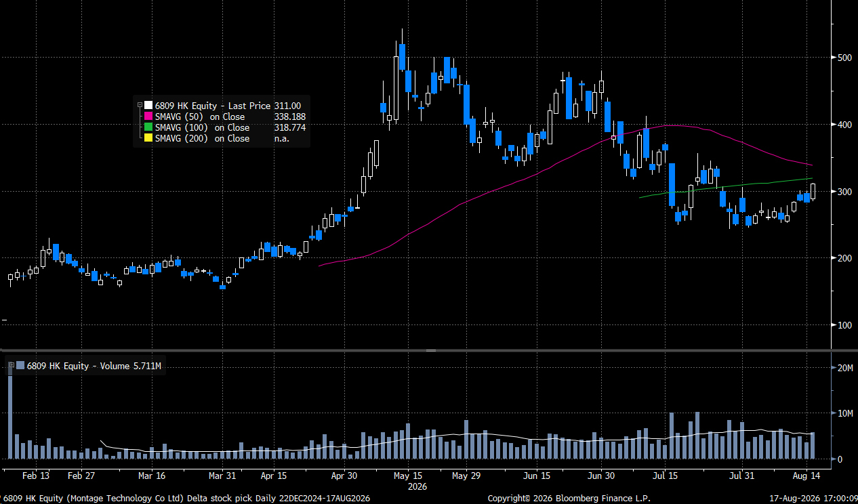Click the 'Aug 14' date axis label
The image size is (858, 504).
[x=806, y=476]
